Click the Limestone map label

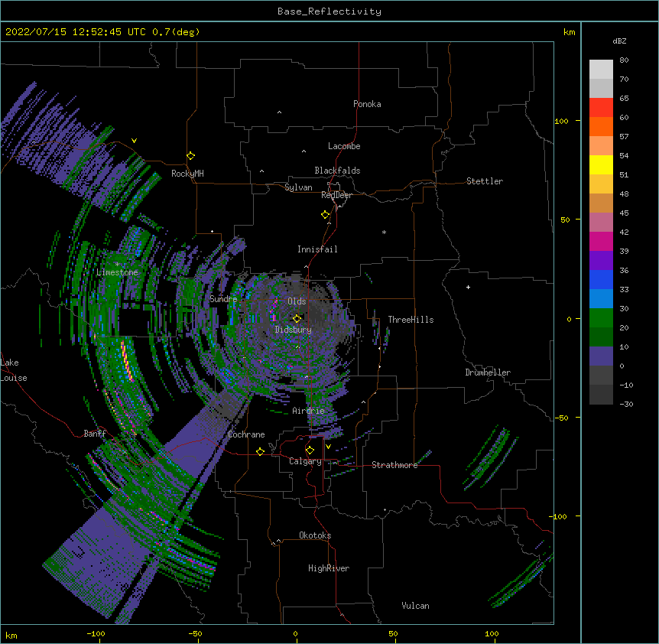[x=117, y=272]
